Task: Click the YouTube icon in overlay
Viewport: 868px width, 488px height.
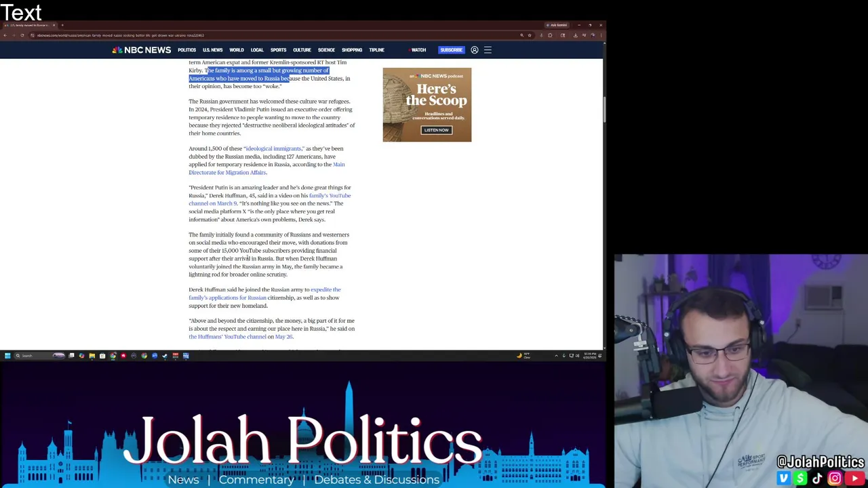Action: pos(854,479)
